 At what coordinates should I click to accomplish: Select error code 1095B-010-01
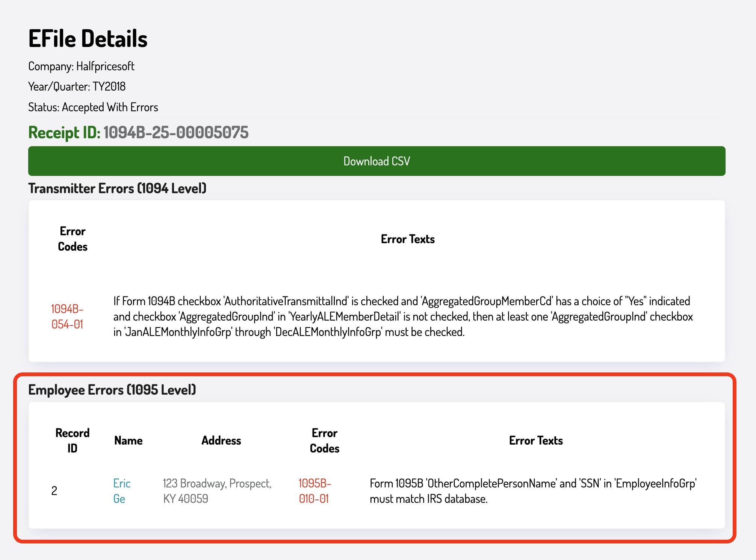(315, 491)
